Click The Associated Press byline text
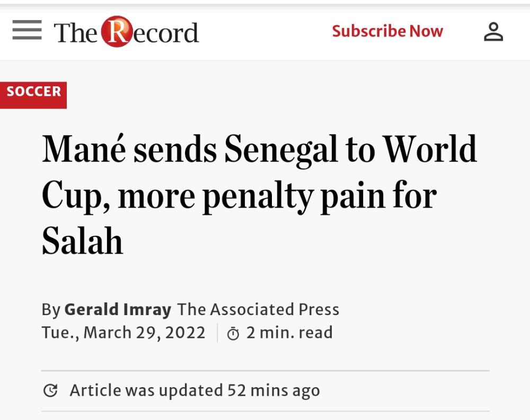This screenshot has height=420, width=530. (x=258, y=309)
